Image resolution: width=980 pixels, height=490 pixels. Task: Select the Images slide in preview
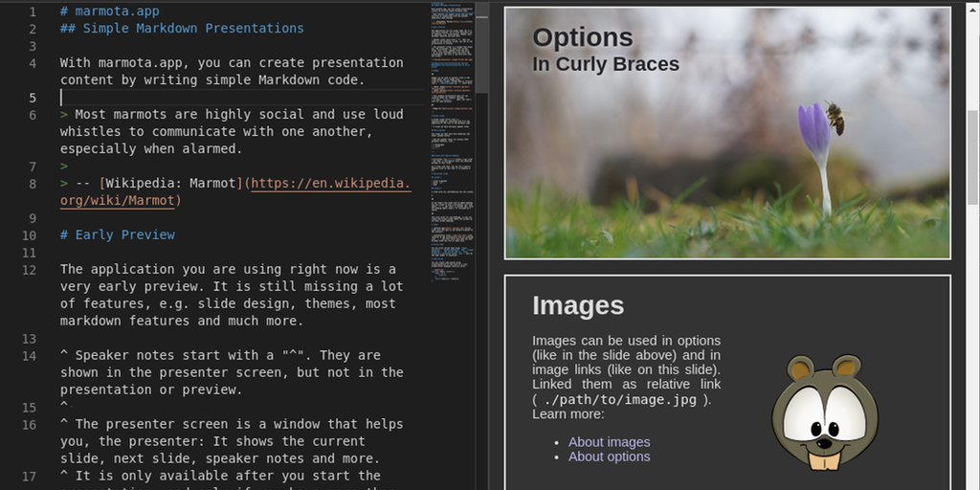pos(727,383)
